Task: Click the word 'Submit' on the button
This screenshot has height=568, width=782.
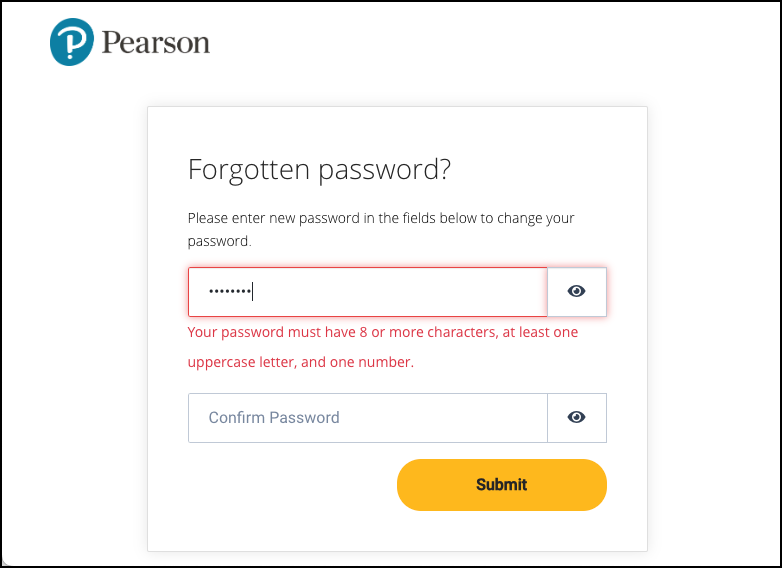Action: pyautogui.click(x=501, y=484)
